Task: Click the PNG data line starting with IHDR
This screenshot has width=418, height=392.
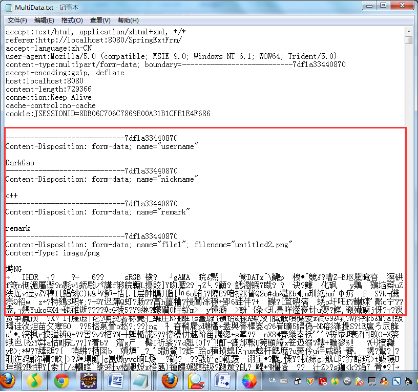Action: [x=205, y=277]
